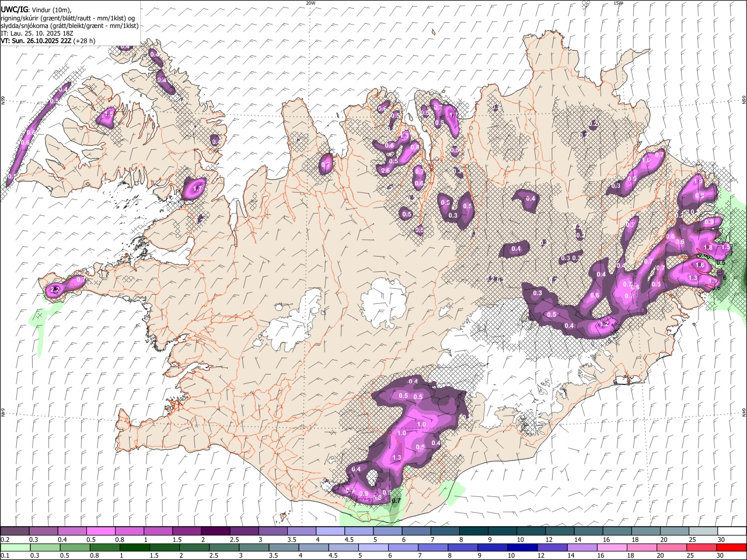Click the '1.8' precipitation value on the east coast
This screenshot has height=560, width=747.
coord(708,247)
